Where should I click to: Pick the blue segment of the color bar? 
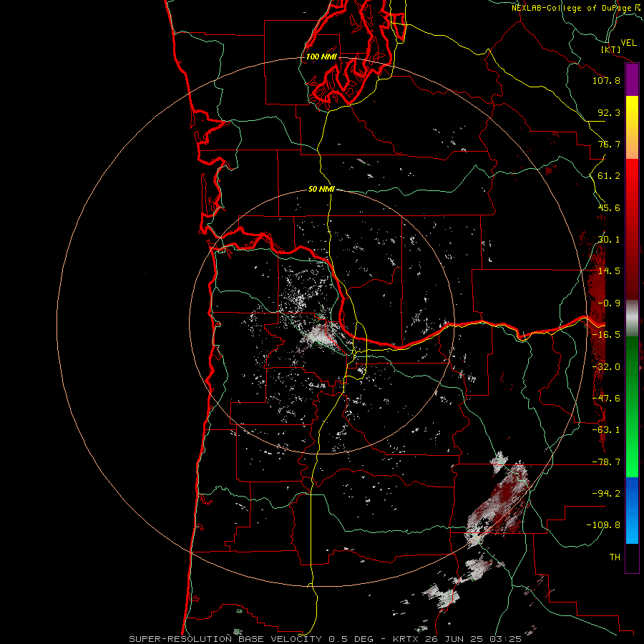[x=632, y=510]
